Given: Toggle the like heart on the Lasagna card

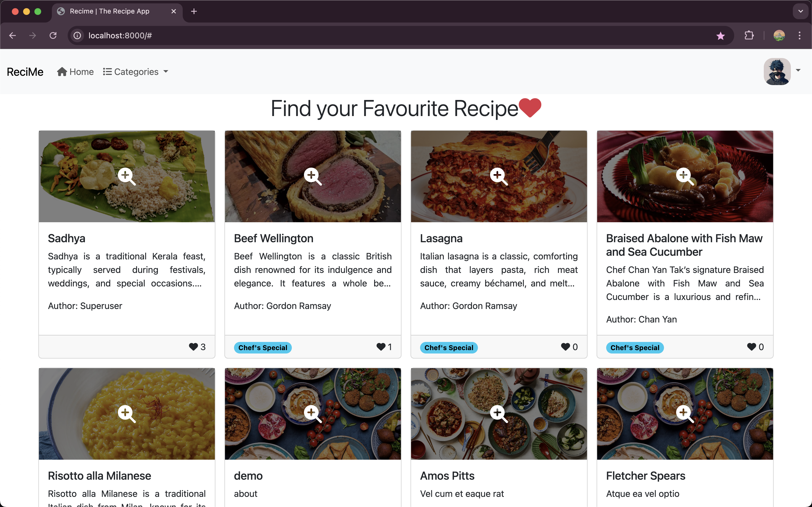Looking at the screenshot, I should point(565,347).
